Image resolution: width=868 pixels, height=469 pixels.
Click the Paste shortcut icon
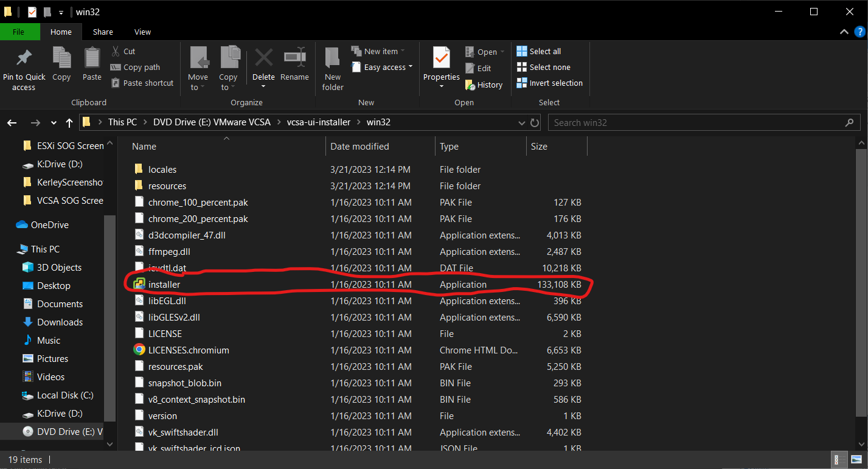pyautogui.click(x=116, y=83)
